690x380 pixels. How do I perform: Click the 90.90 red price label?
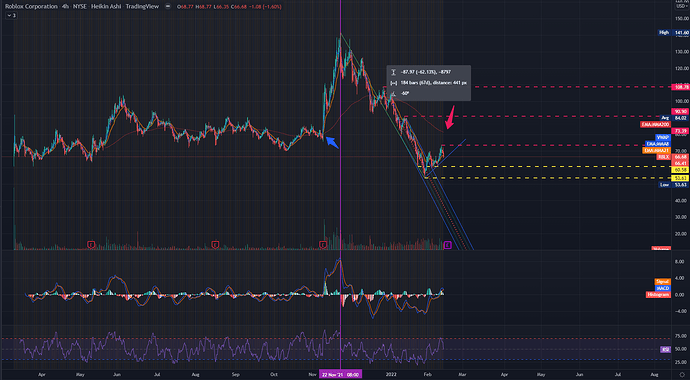tap(680, 112)
